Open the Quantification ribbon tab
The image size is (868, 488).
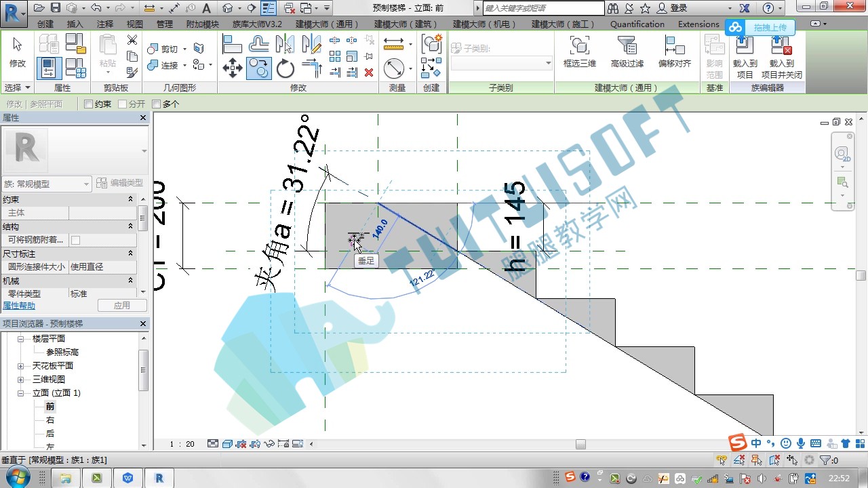pyautogui.click(x=637, y=24)
